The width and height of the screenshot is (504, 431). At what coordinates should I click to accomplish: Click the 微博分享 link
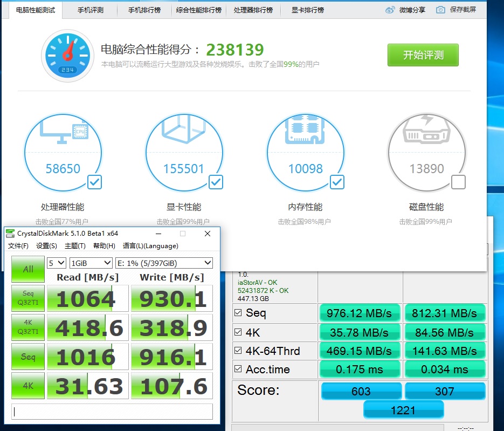(x=412, y=10)
